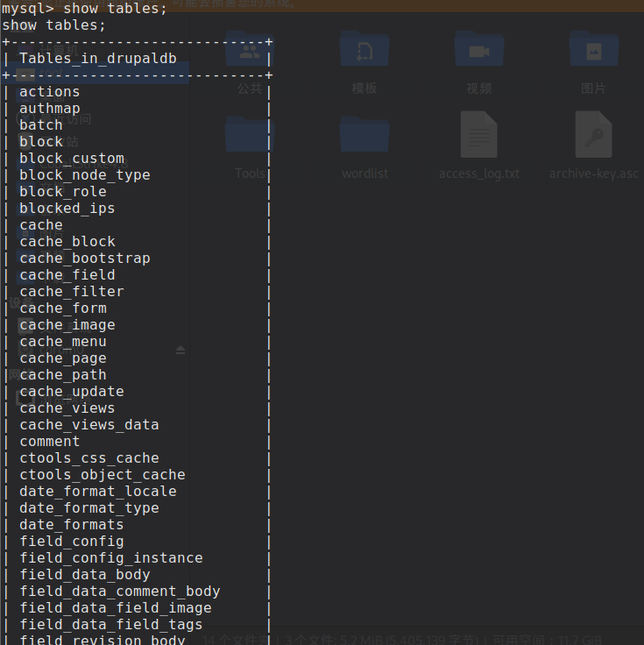Click the 'blocked_ips' table row
The image size is (644, 645).
point(137,209)
